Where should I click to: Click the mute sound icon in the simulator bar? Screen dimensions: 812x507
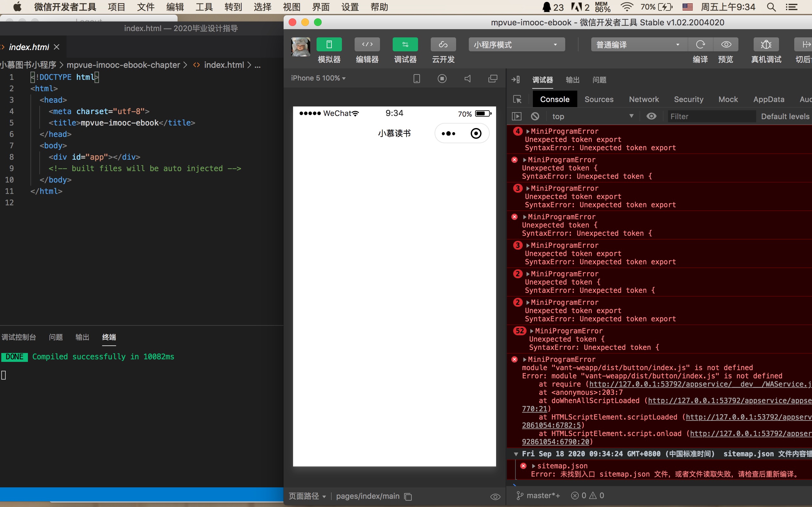[x=468, y=79]
